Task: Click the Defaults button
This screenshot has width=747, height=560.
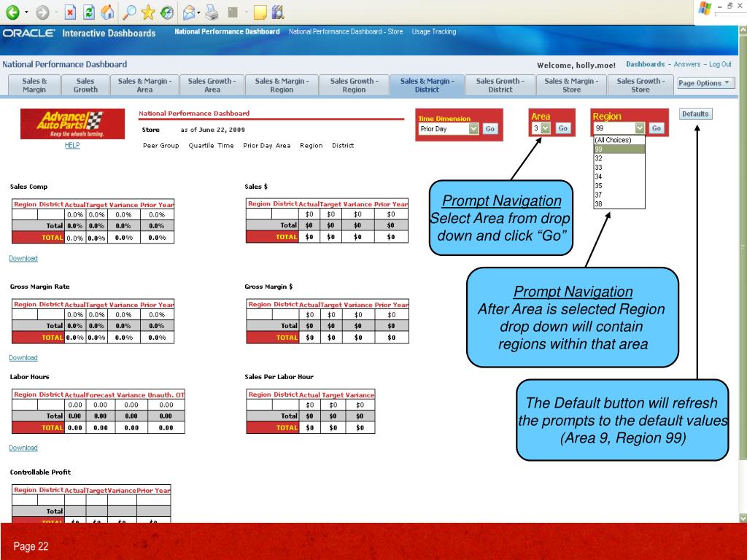Action: 695,114
